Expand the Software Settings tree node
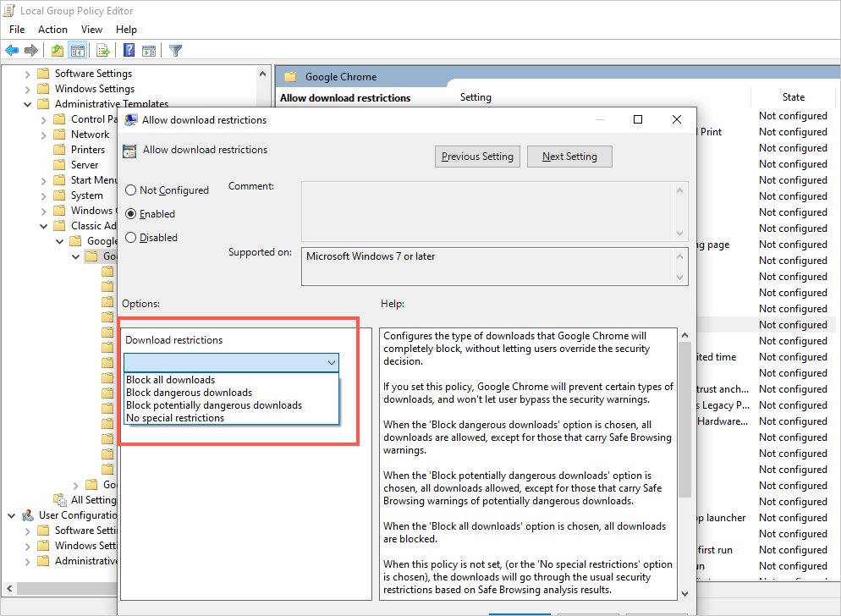841x616 pixels. pos(27,74)
